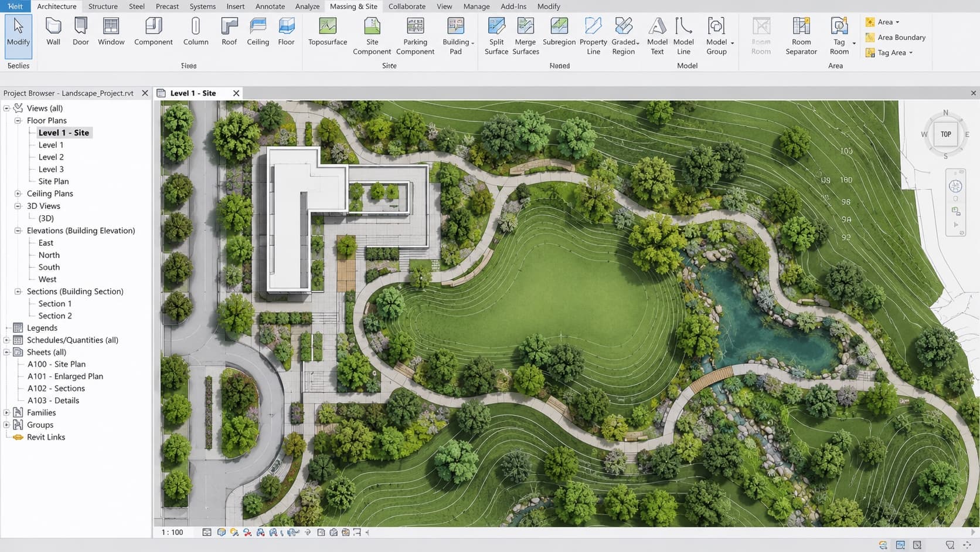The height and width of the screenshot is (552, 980).
Task: Select the Property Line tool
Action: (593, 36)
